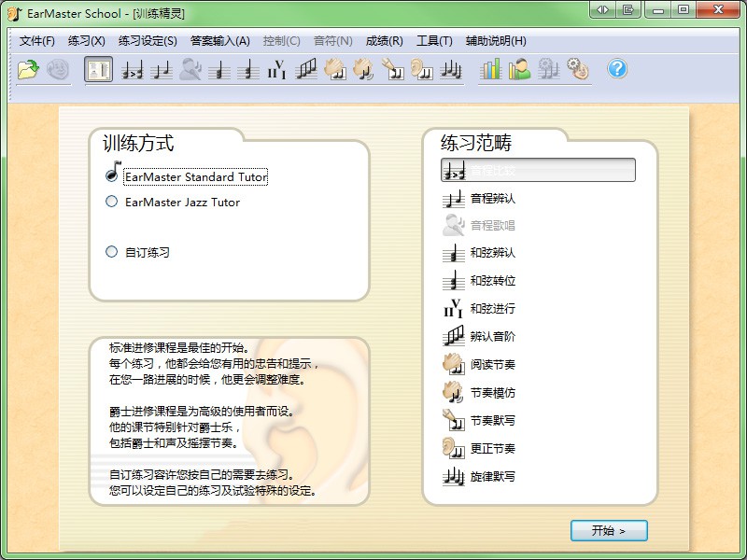Open interval comparison from the toolbar
The image size is (747, 560).
pos(132,69)
